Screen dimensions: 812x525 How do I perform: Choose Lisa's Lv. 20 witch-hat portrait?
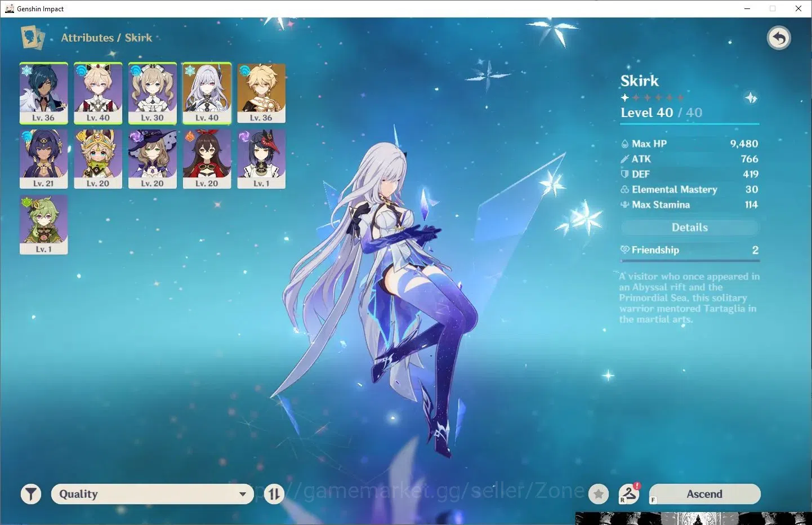coord(153,159)
